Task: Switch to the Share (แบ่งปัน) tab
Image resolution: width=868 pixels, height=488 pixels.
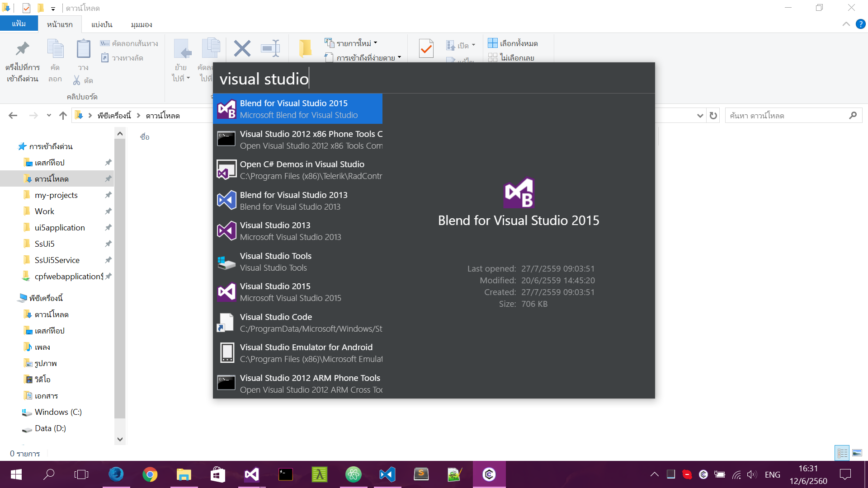Action: 102,24
